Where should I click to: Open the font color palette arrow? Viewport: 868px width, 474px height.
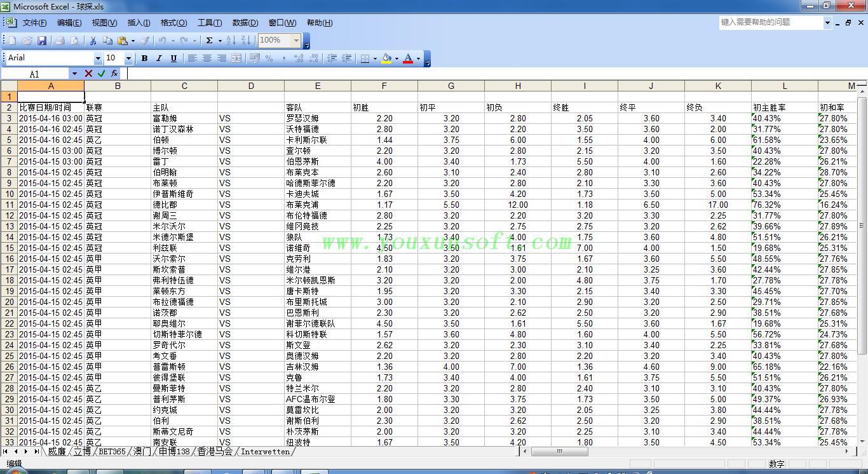(418, 58)
